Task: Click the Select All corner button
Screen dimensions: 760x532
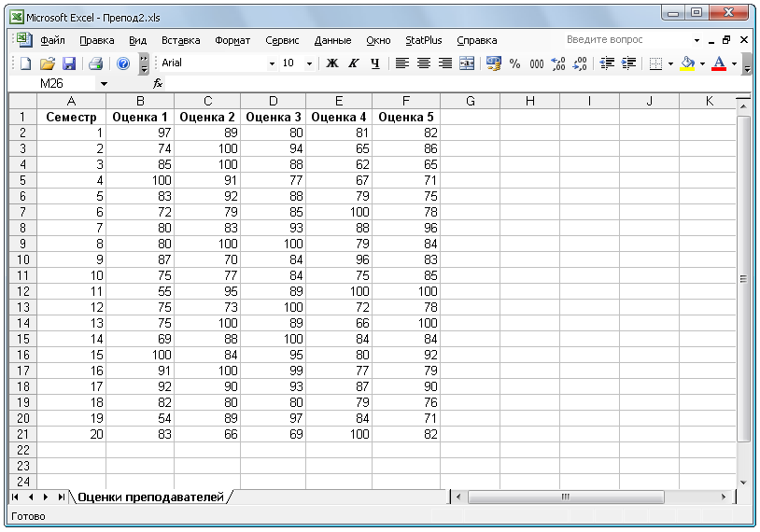Action: coord(22,101)
